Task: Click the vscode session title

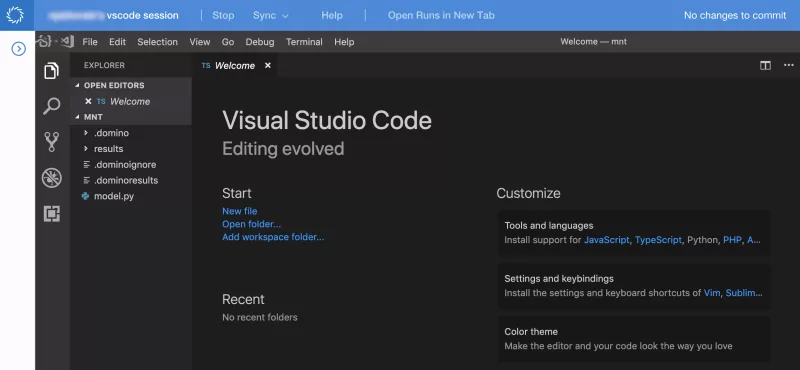Action: point(142,15)
